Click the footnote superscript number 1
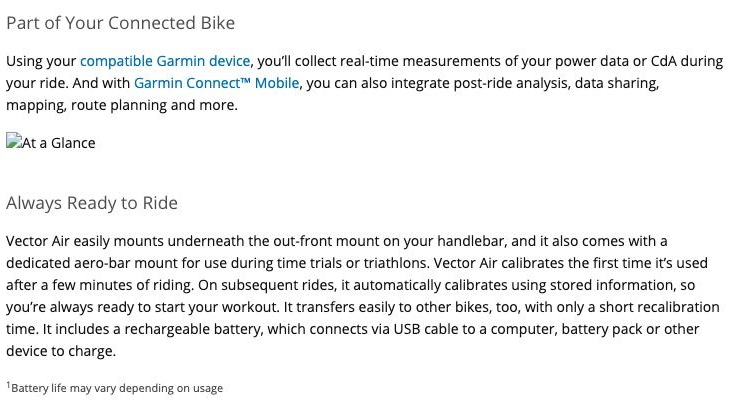 8,385
